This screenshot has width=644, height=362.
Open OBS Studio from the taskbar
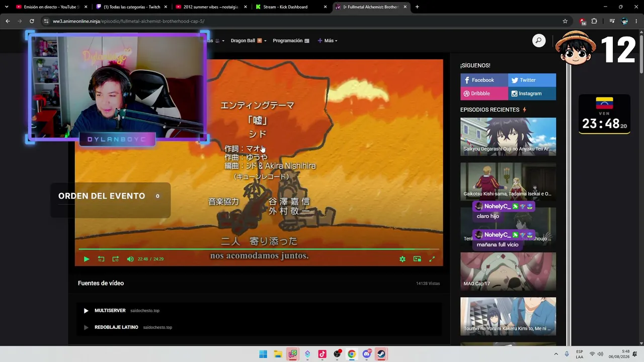pos(337,354)
